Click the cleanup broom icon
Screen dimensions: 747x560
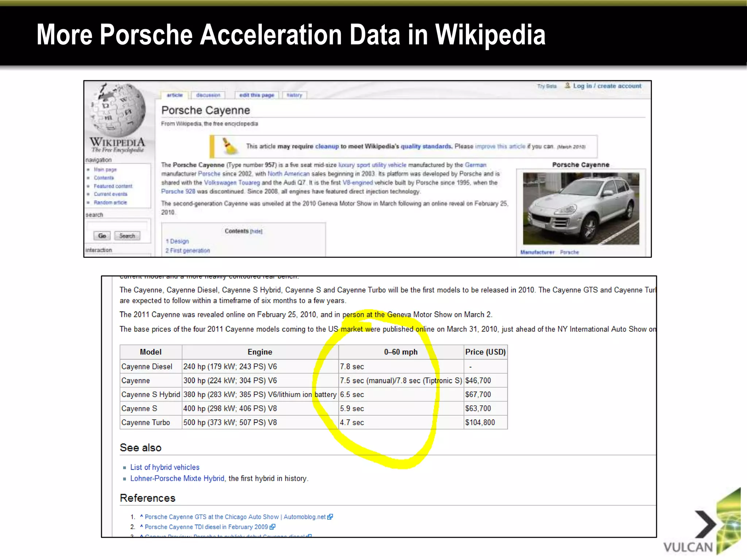point(229,146)
